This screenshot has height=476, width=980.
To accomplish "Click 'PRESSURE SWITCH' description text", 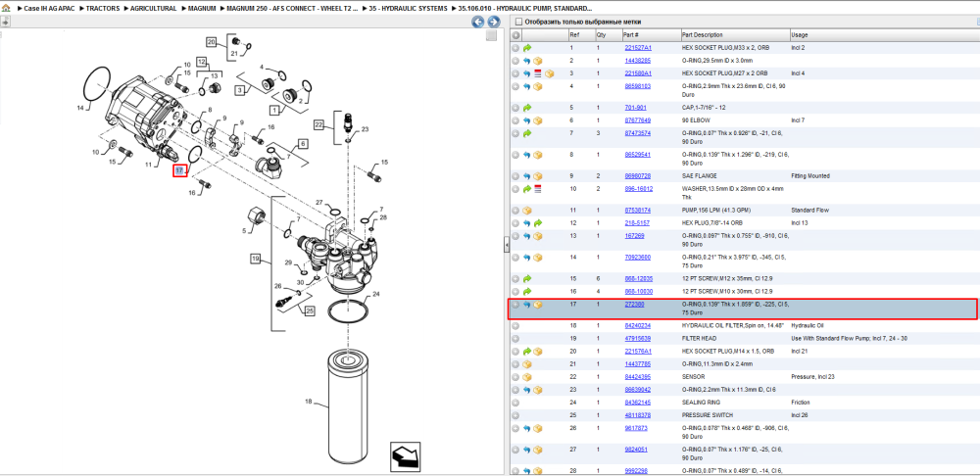I will [x=707, y=414].
